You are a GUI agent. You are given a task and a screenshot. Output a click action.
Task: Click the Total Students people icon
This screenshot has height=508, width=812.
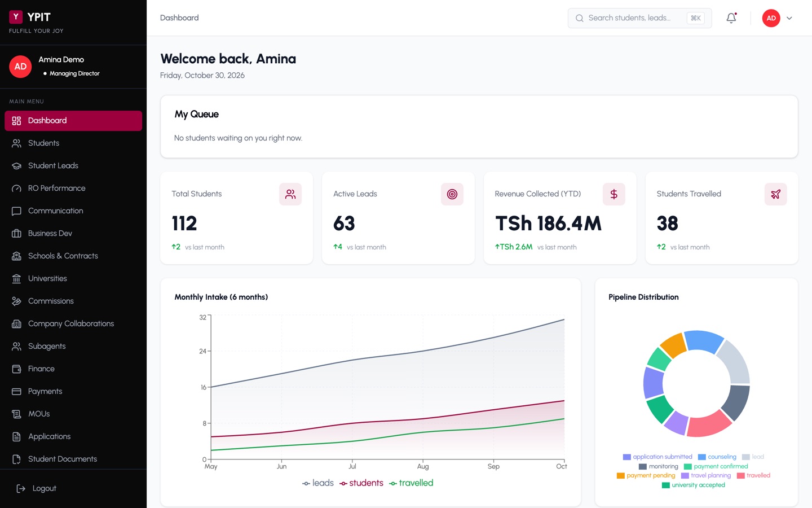pos(290,194)
